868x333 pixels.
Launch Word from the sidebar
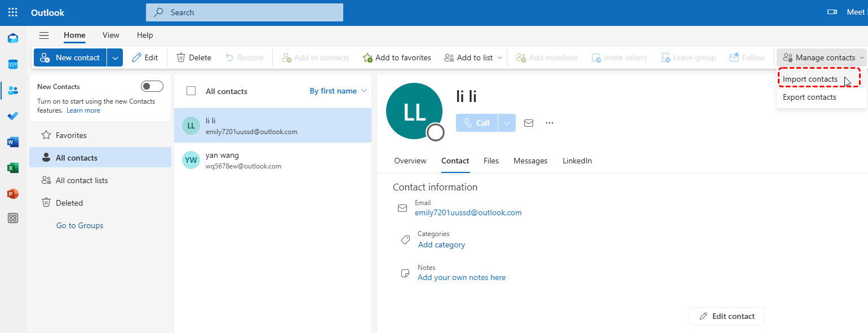point(13,142)
